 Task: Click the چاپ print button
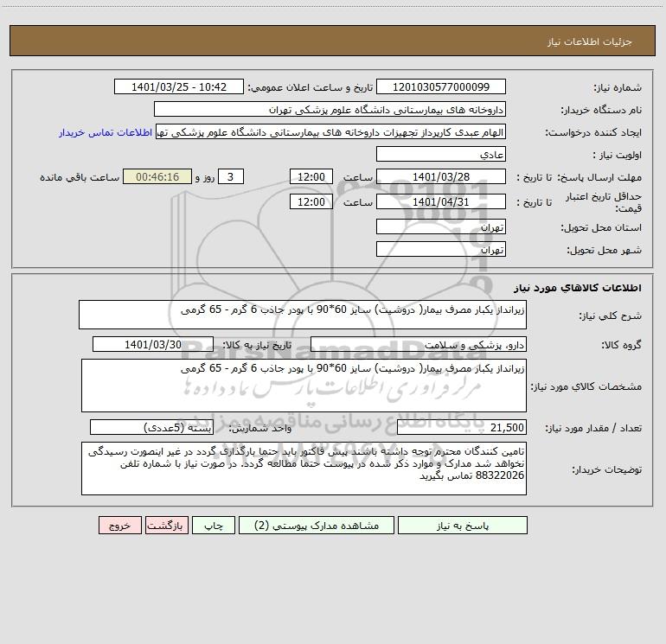214,525
